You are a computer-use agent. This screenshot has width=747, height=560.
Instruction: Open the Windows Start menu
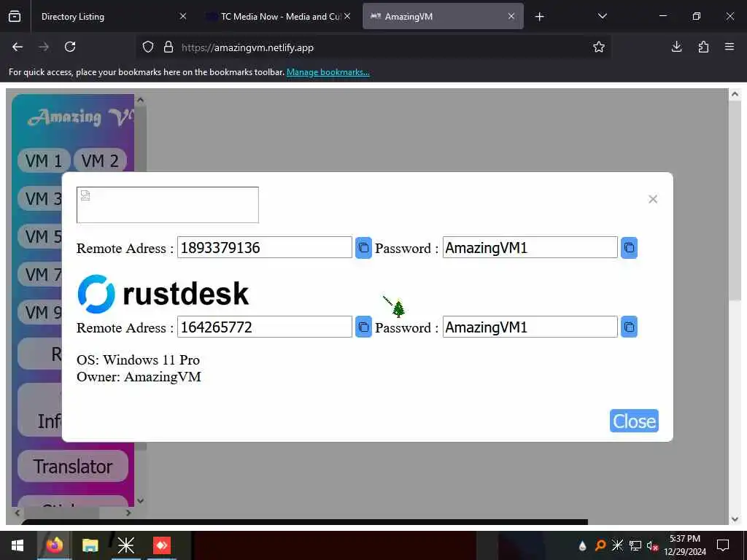(18, 545)
